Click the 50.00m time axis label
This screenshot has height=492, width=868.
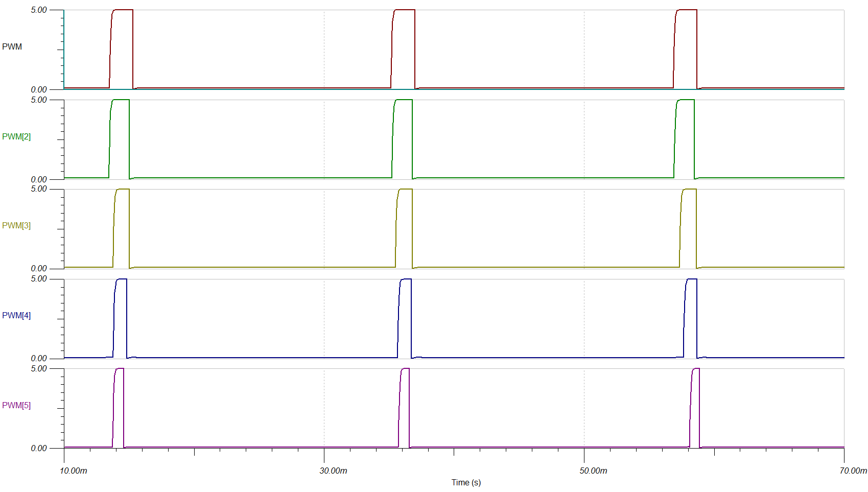point(594,471)
